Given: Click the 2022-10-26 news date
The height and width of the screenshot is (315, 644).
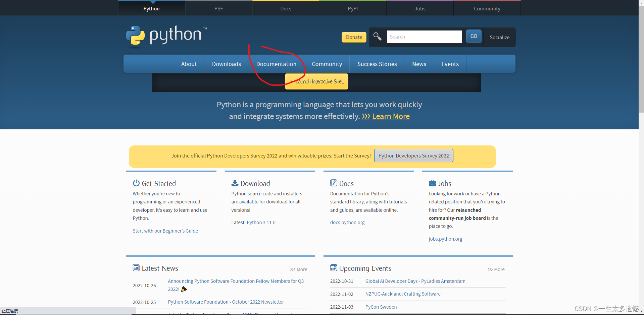Looking at the screenshot, I should click(144, 286).
